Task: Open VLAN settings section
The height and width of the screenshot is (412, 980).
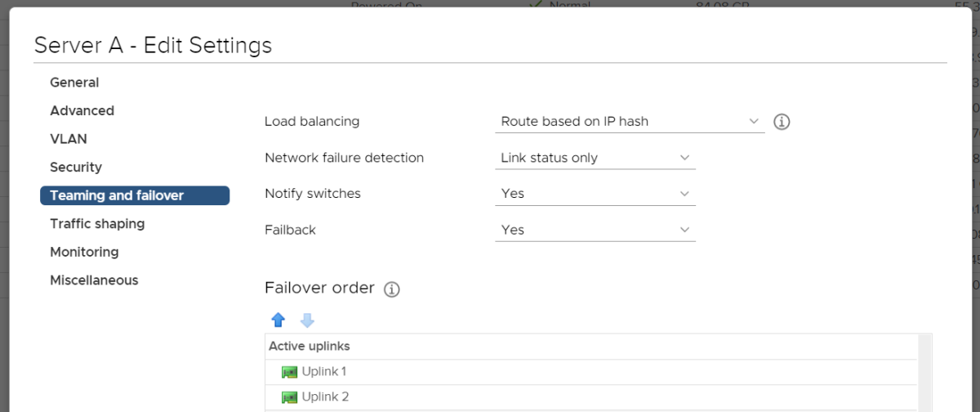Action: click(69, 139)
